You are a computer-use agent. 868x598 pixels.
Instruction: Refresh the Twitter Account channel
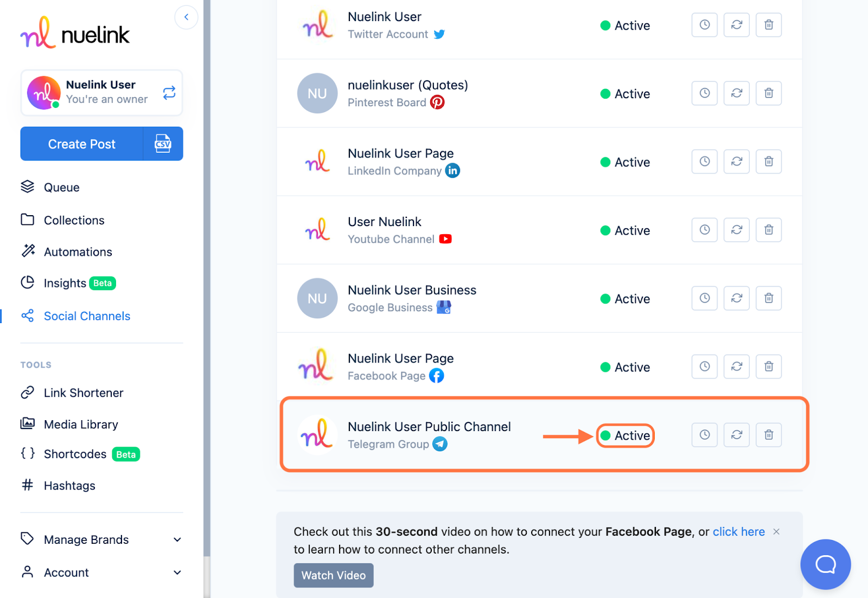[736, 25]
